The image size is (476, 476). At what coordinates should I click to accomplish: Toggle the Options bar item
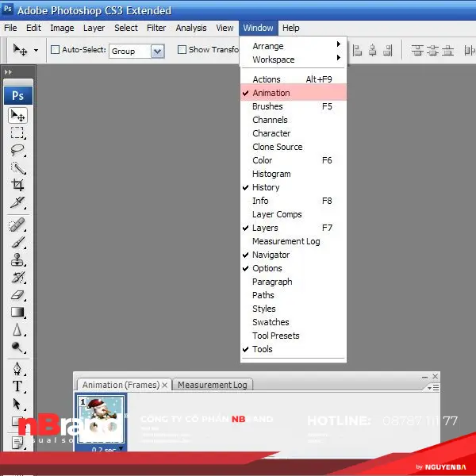[294, 268]
